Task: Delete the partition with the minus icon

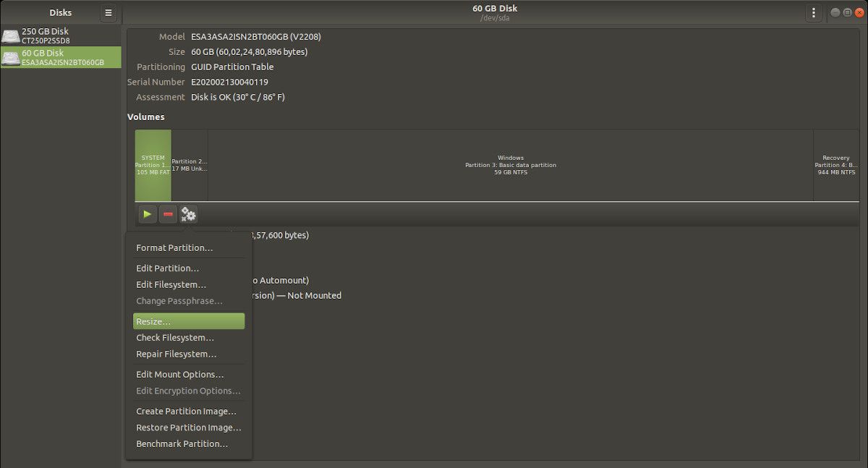Action: coord(168,214)
